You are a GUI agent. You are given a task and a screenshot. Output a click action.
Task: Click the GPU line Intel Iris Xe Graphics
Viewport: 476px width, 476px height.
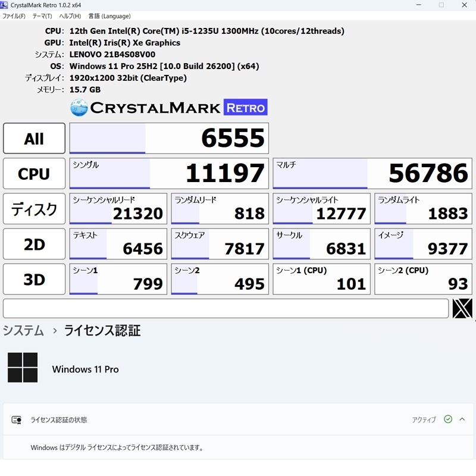pyautogui.click(x=125, y=43)
